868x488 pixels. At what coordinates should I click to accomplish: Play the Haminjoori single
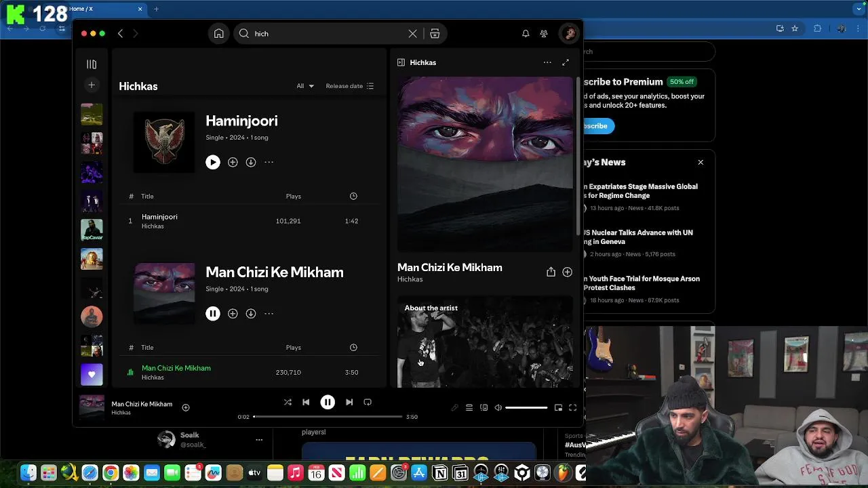(213, 162)
